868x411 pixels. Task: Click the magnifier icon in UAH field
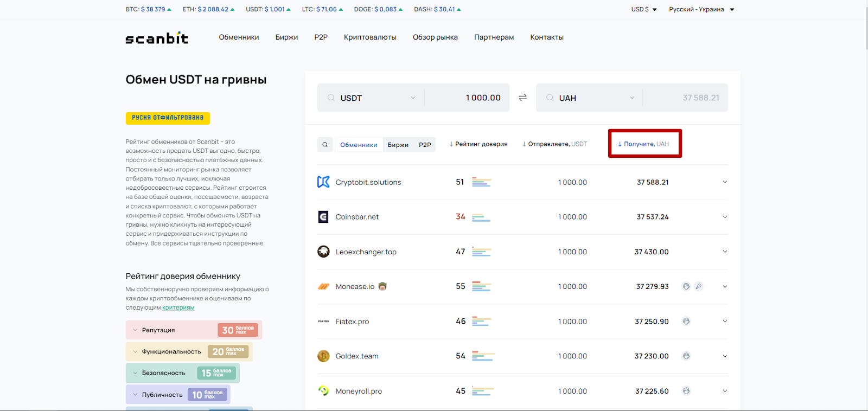550,98
